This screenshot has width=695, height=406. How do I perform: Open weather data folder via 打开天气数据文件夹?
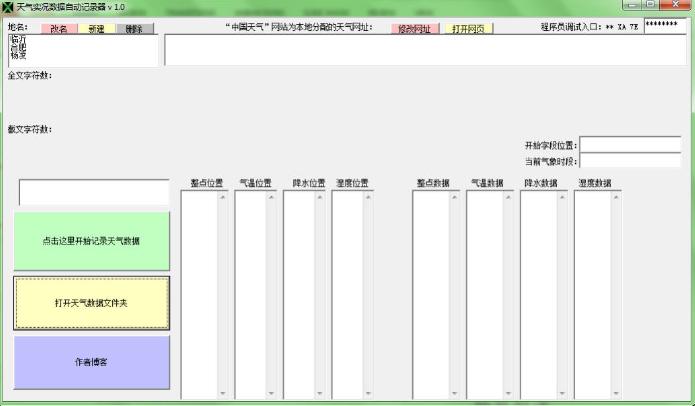91,303
